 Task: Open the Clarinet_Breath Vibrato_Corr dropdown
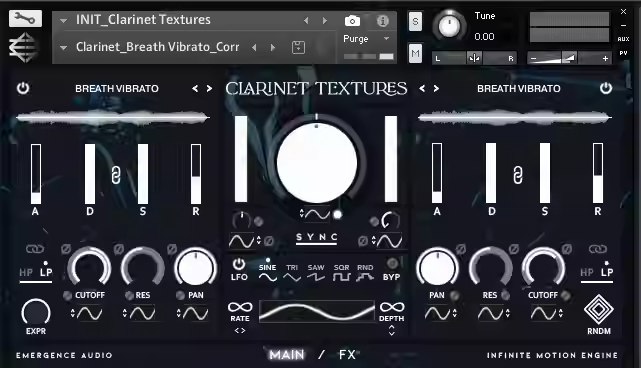click(x=63, y=48)
